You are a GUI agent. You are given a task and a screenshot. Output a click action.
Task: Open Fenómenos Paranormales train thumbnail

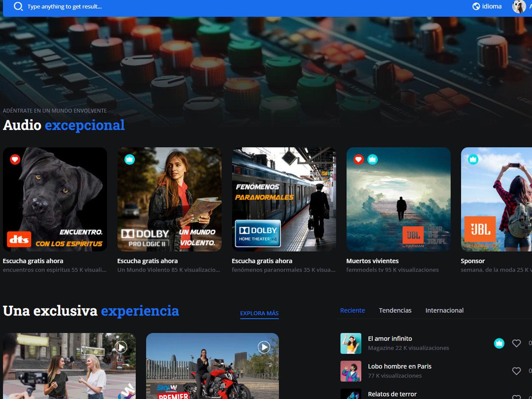tap(284, 199)
